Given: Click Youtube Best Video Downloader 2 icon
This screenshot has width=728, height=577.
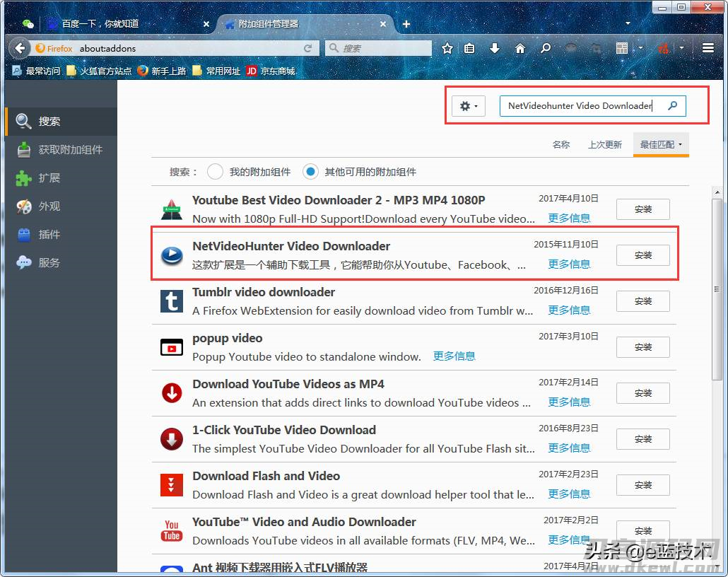Looking at the screenshot, I should 172,209.
